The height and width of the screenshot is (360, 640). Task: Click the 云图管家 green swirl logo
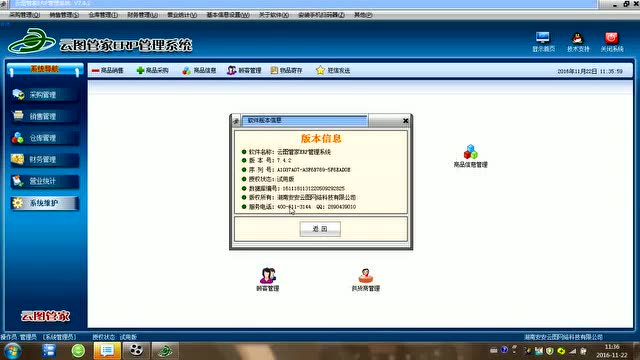pos(32,41)
